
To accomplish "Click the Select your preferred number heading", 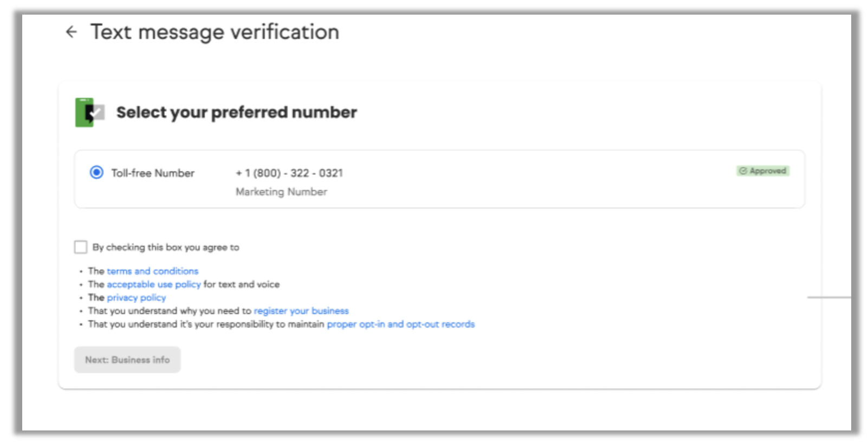I will pyautogui.click(x=236, y=112).
